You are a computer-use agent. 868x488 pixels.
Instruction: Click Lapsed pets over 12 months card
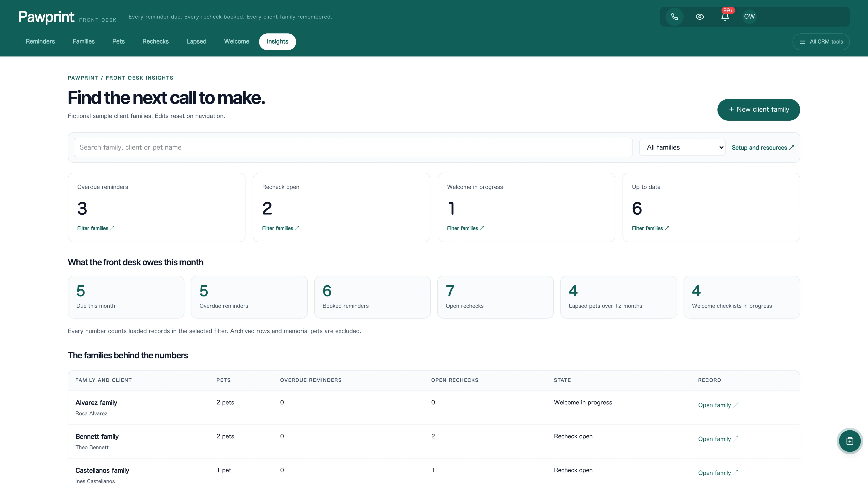(x=618, y=297)
